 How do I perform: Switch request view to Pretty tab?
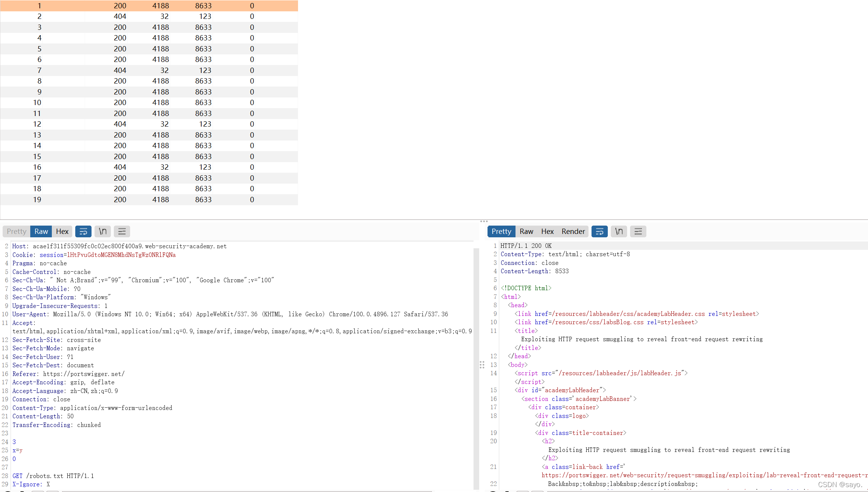pyautogui.click(x=17, y=231)
